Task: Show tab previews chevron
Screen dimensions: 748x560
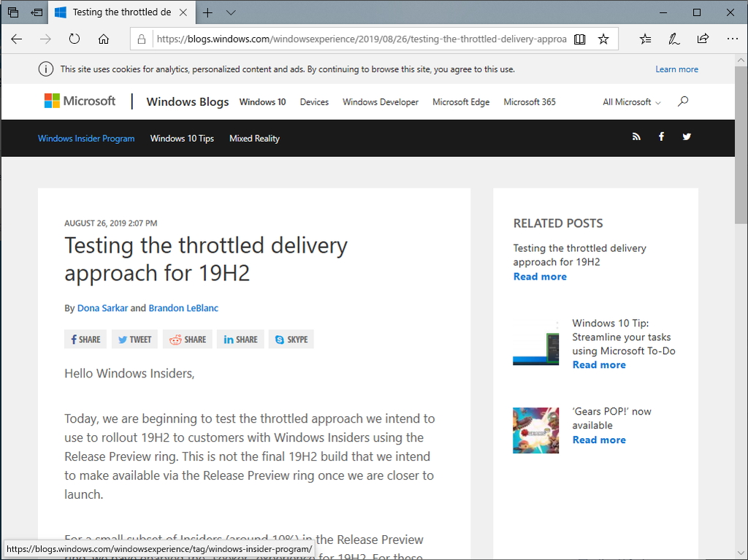Action: pyautogui.click(x=231, y=12)
